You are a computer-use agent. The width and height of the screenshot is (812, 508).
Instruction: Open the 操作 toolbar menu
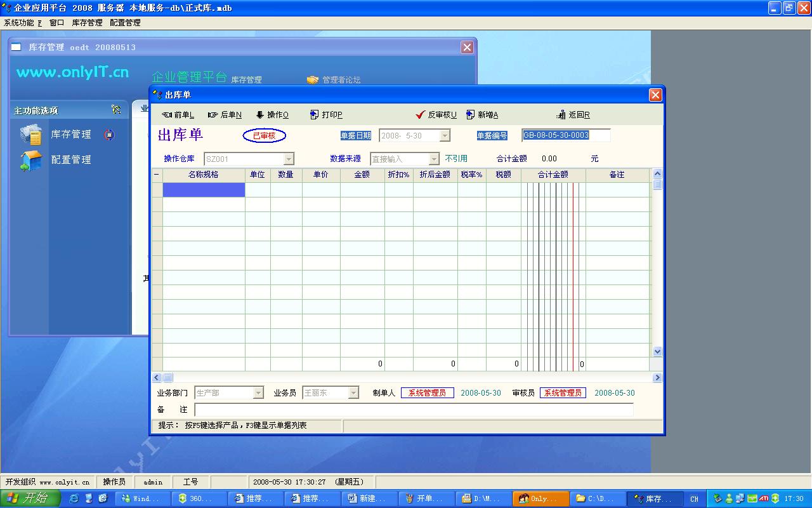click(x=272, y=115)
